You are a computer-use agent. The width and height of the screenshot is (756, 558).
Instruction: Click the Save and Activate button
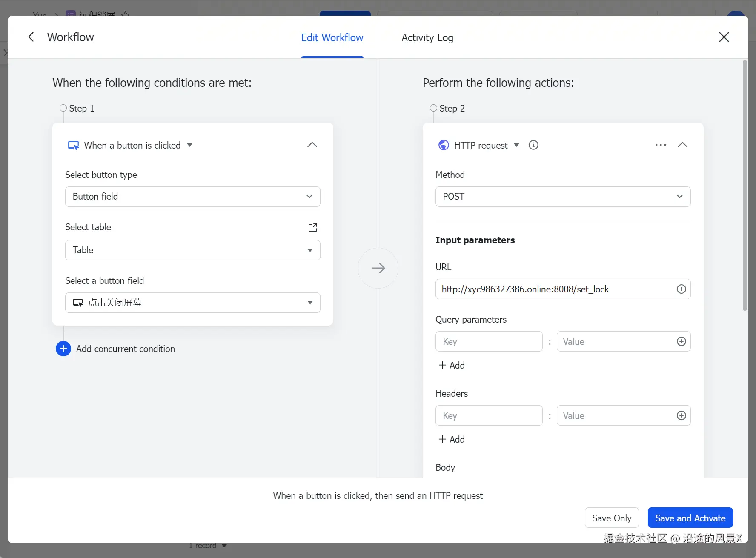[690, 518]
